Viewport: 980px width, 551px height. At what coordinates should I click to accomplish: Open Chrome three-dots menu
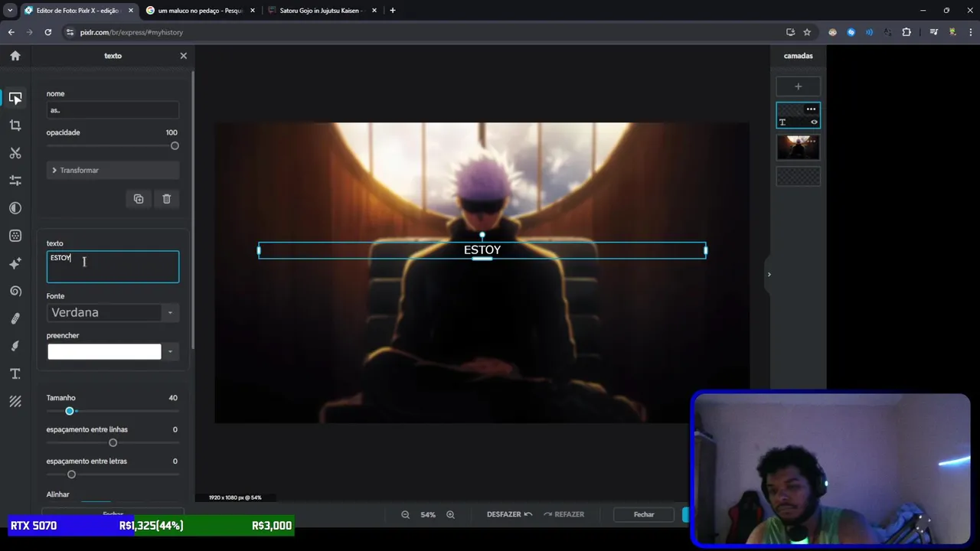(969, 32)
